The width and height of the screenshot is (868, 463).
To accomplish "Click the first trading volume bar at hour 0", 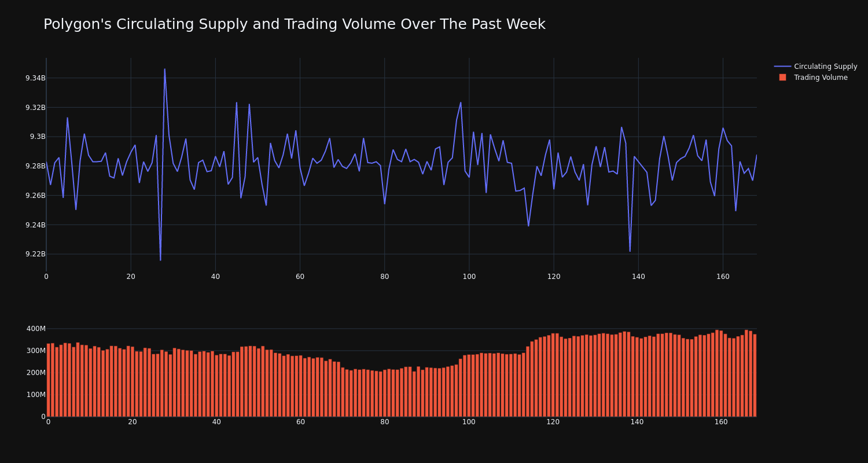I will pos(48,380).
